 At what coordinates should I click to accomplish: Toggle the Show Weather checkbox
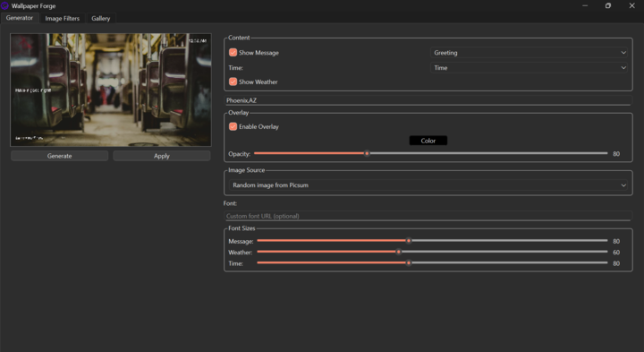point(233,82)
